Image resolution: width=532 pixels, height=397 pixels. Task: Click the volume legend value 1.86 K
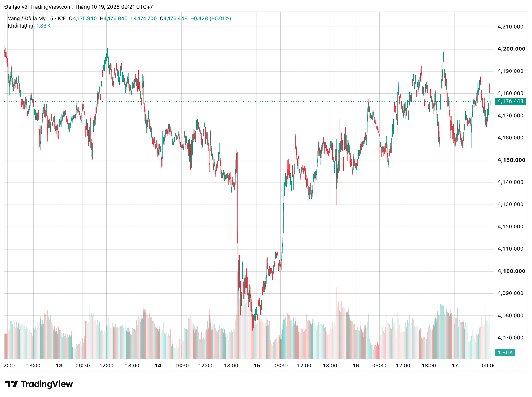pyautogui.click(x=43, y=26)
